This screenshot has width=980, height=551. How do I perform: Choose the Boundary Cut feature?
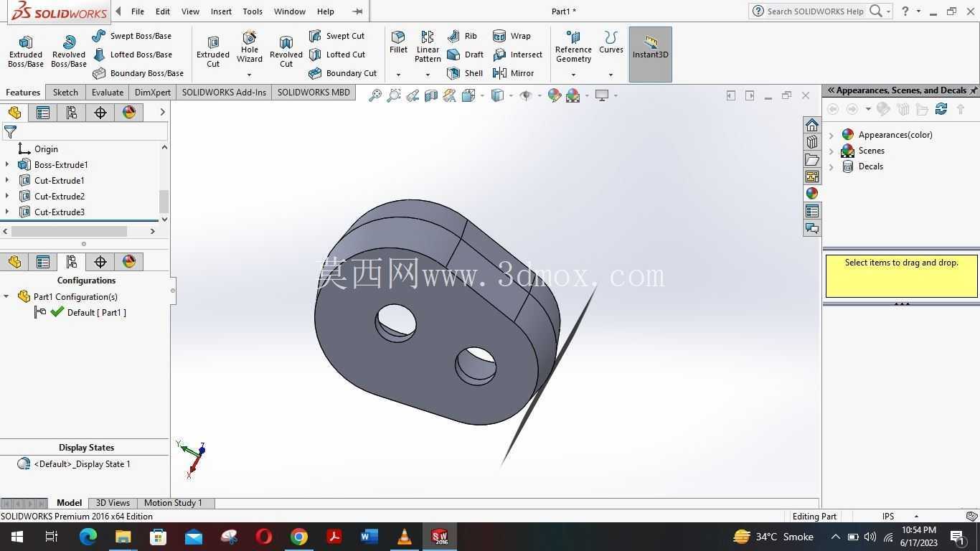[x=342, y=73]
